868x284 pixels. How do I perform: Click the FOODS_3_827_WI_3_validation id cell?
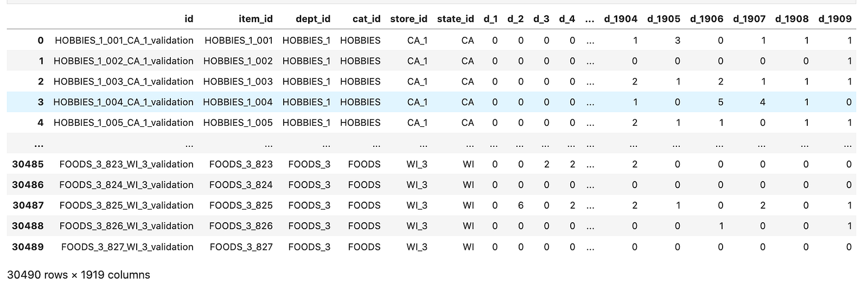tap(127, 247)
